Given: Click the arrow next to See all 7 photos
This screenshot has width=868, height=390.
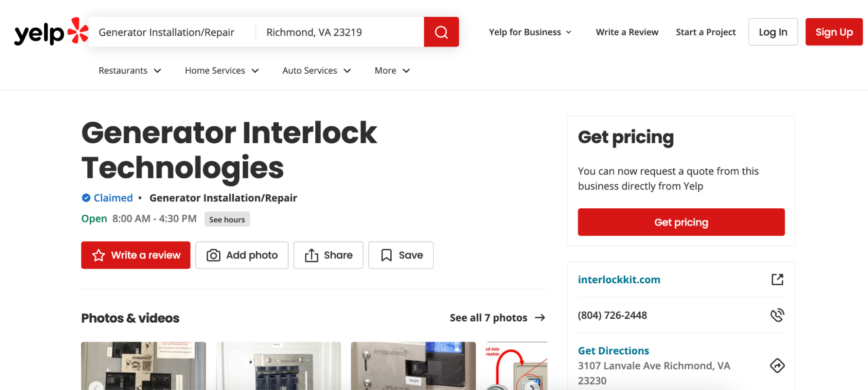Looking at the screenshot, I should pyautogui.click(x=540, y=318).
